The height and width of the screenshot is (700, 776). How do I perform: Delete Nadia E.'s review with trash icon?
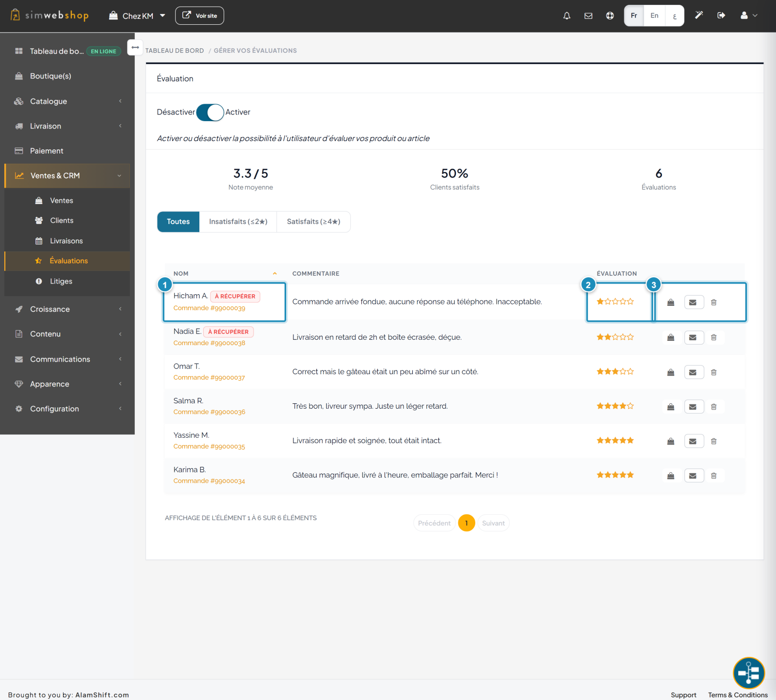713,337
